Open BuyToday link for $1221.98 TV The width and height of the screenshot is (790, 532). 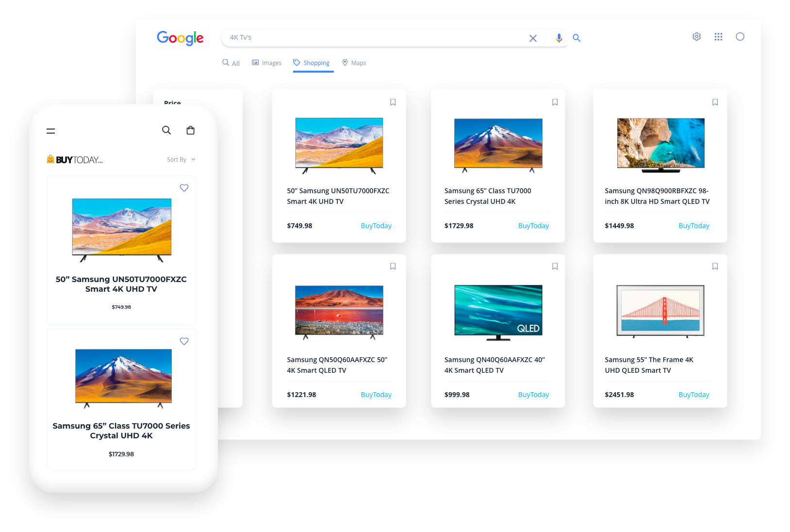coord(376,395)
